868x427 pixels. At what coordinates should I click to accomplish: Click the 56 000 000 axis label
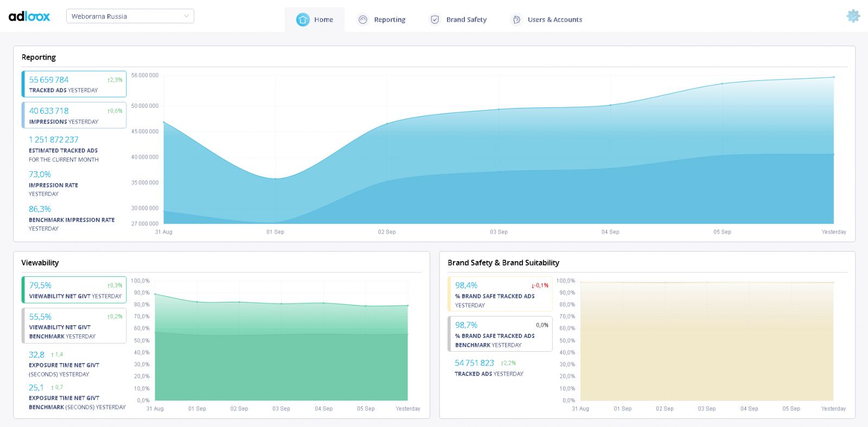145,75
